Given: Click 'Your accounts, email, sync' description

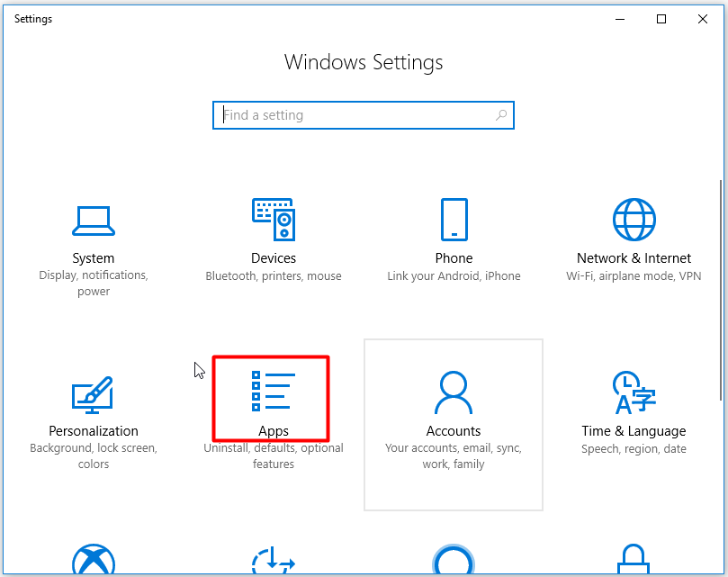Looking at the screenshot, I should (454, 455).
